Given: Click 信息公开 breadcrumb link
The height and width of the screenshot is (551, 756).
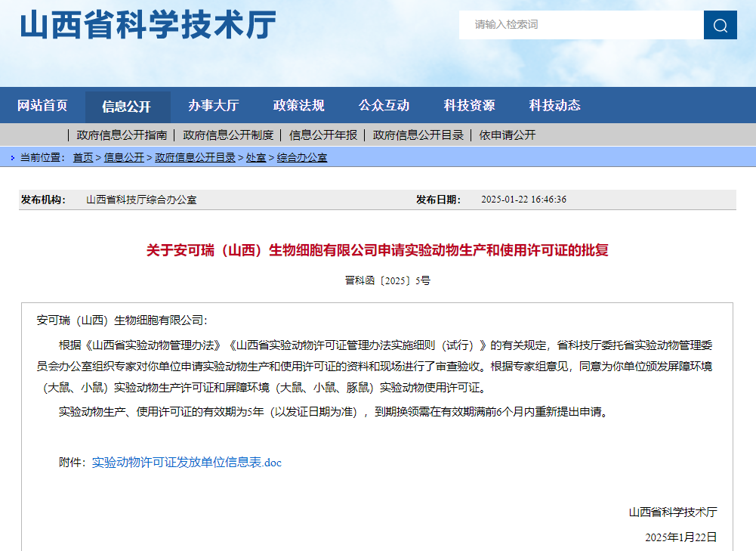Looking at the screenshot, I should [124, 158].
